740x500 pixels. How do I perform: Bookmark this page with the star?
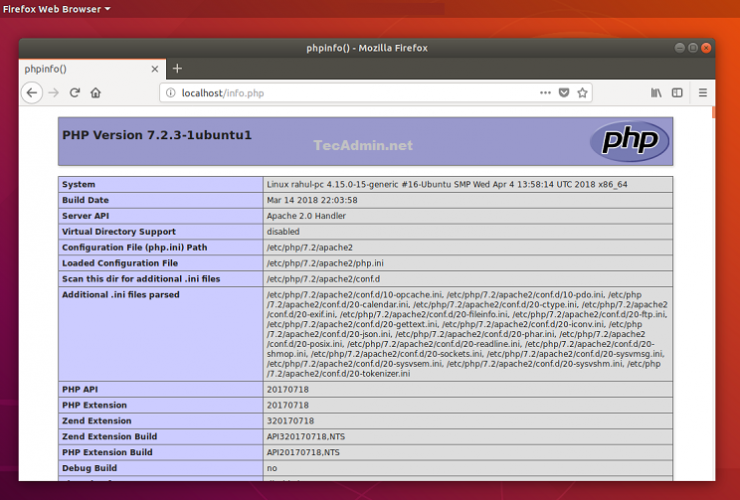click(x=582, y=93)
